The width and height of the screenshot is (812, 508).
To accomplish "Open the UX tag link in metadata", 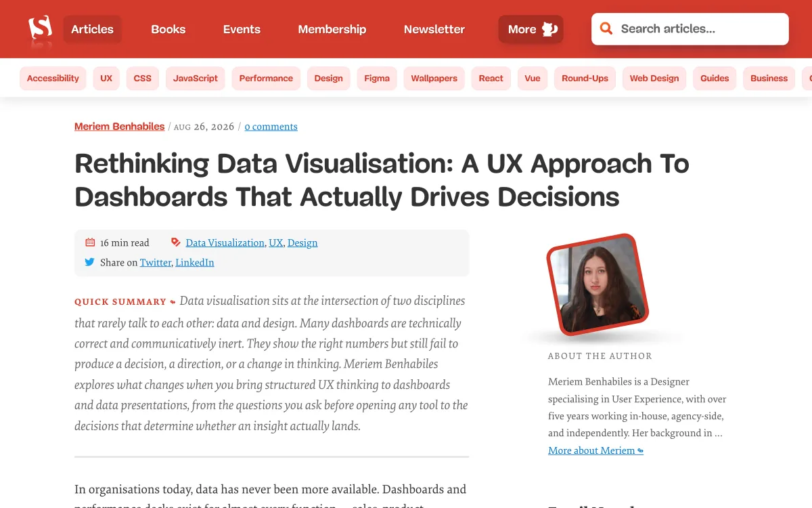I will pyautogui.click(x=276, y=242).
